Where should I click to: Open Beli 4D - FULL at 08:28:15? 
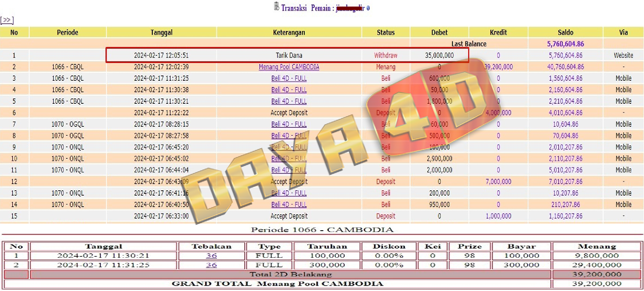(289, 125)
